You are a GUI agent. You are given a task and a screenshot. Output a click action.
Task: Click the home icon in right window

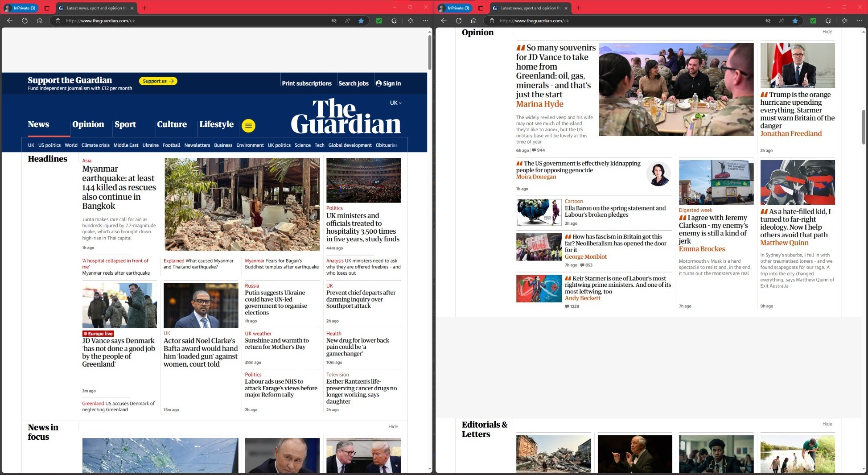[473, 21]
